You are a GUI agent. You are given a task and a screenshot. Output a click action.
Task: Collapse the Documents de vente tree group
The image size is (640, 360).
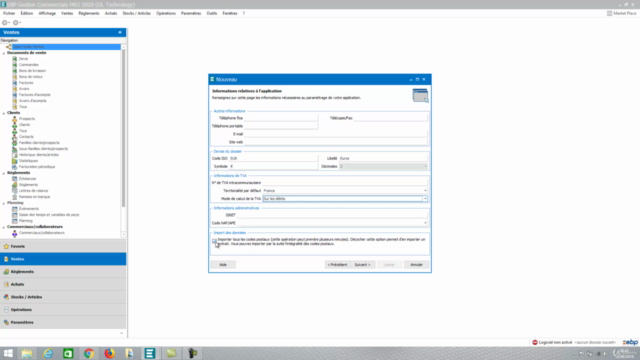(x=4, y=53)
